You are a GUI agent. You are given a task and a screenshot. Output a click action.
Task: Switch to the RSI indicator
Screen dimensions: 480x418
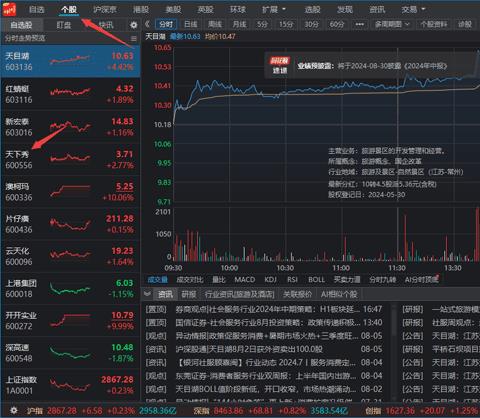[x=292, y=280]
